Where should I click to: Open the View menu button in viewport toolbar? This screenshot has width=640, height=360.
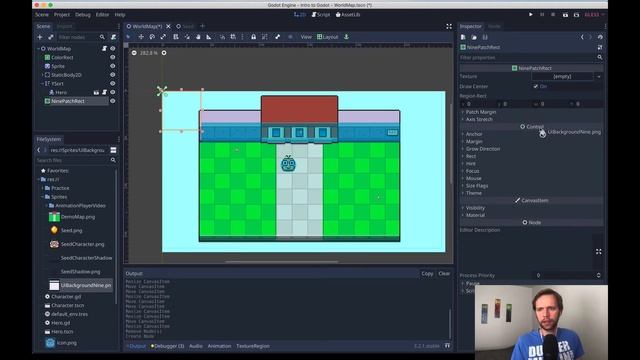pos(306,37)
